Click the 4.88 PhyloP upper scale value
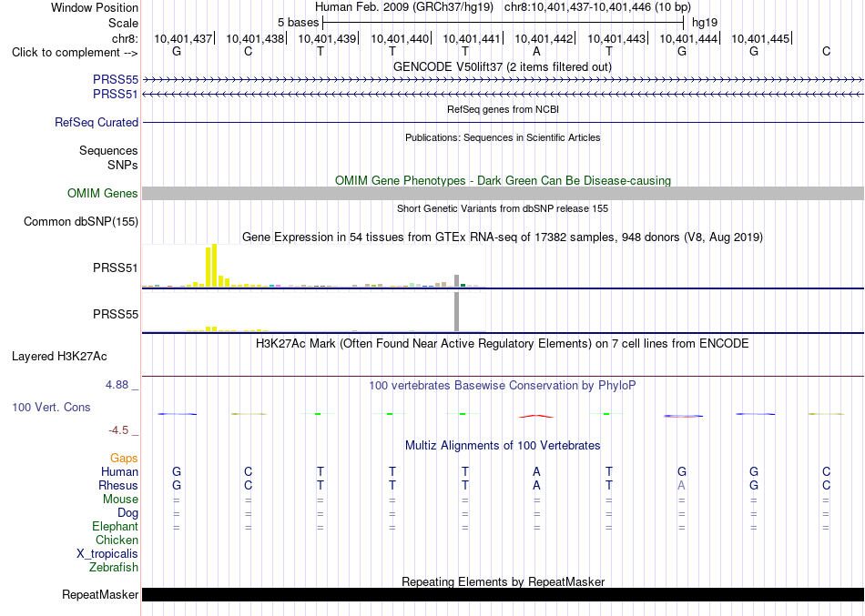 click(117, 384)
